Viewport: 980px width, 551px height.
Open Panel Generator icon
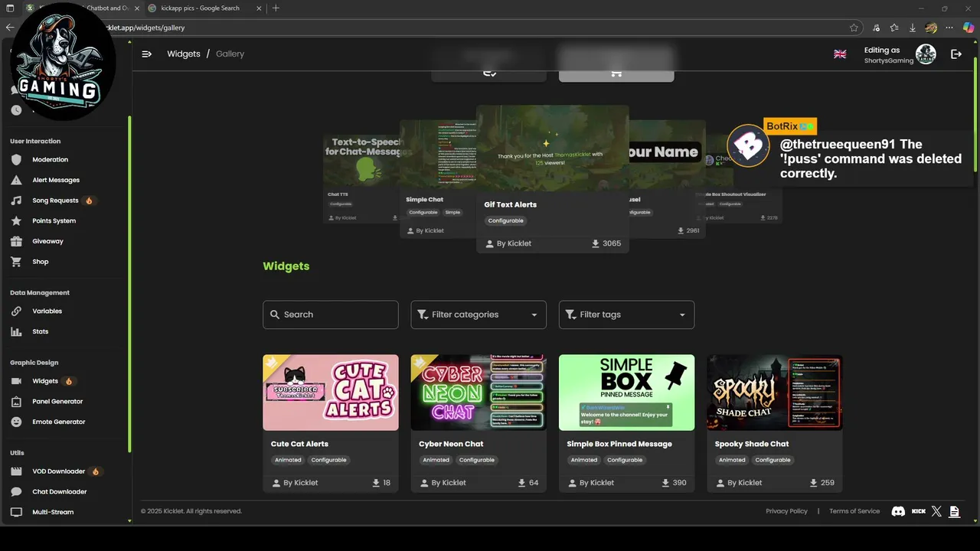pos(16,402)
